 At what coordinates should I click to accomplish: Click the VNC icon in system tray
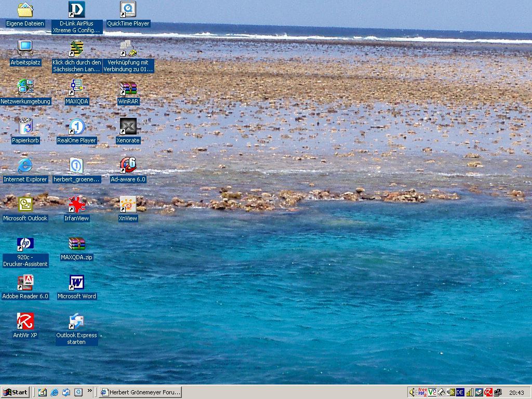tap(432, 392)
